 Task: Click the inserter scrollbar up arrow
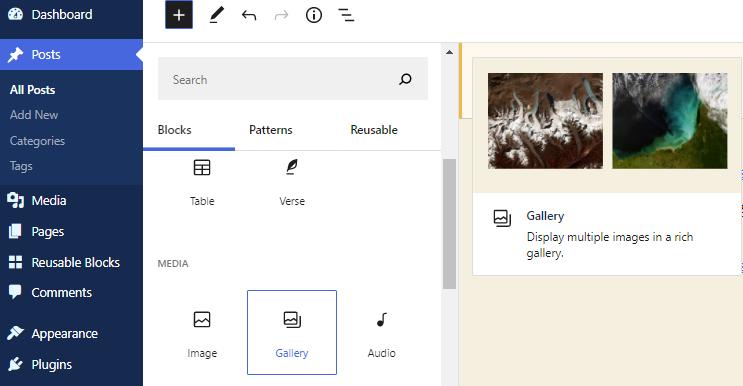tap(449, 52)
